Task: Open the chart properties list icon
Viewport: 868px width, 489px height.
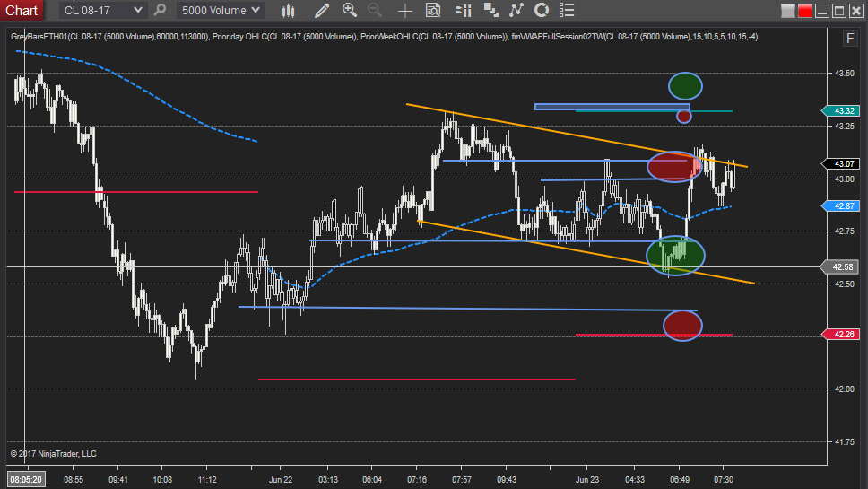Action: click(567, 10)
